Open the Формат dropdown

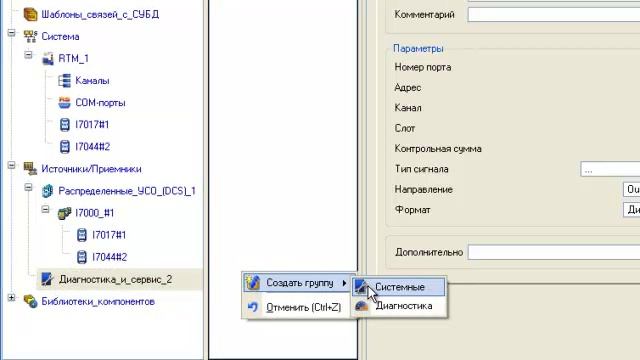point(631,210)
